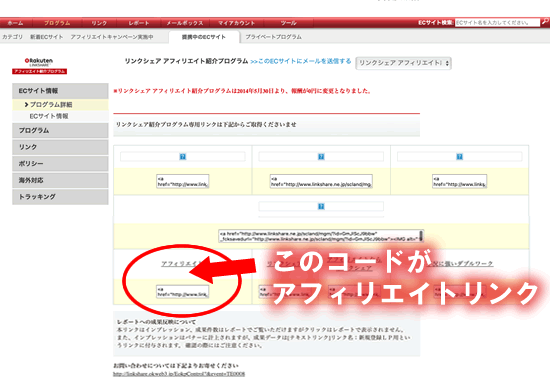
Task: Click the リンクシェア アフィリエイト紹介プログラム page title
Action: 186,61
